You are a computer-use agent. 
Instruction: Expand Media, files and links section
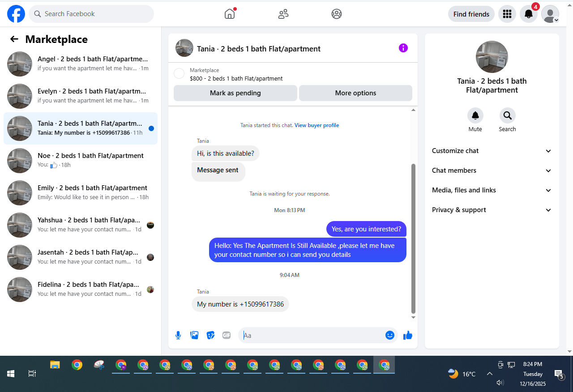pos(492,190)
